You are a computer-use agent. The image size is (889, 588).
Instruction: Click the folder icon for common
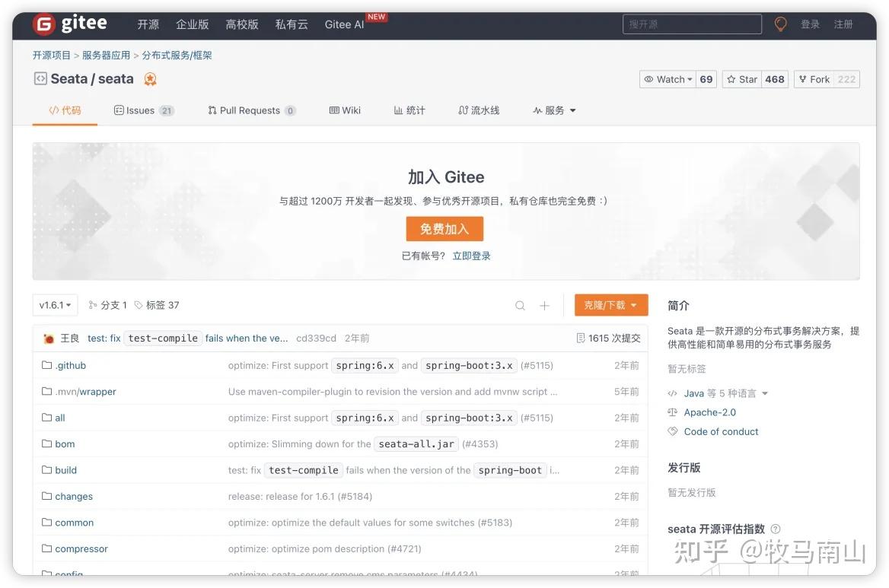[x=46, y=523]
